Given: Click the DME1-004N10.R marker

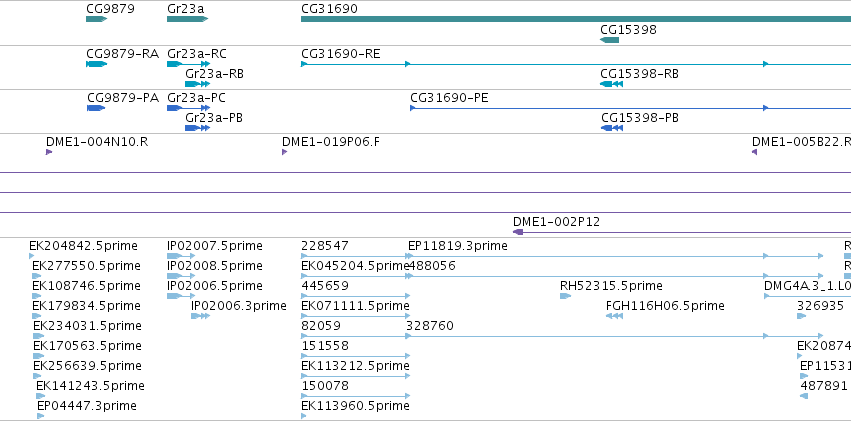Looking at the screenshot, I should pos(48,152).
